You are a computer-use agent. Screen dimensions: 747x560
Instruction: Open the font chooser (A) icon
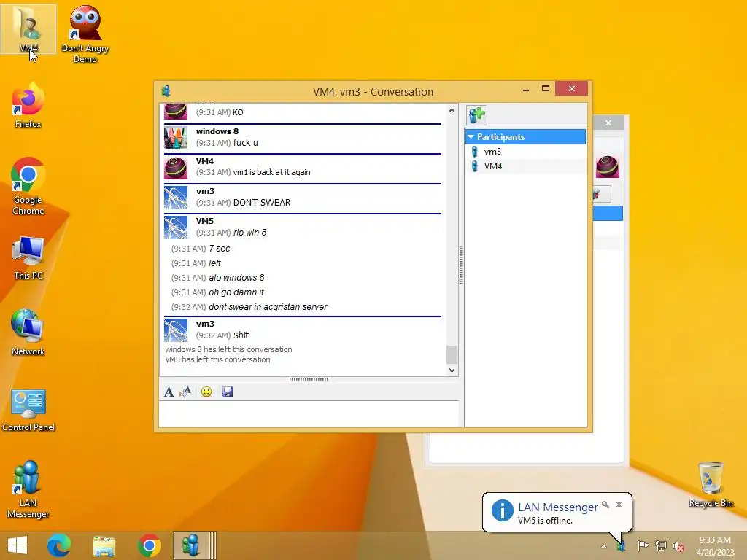(x=169, y=392)
